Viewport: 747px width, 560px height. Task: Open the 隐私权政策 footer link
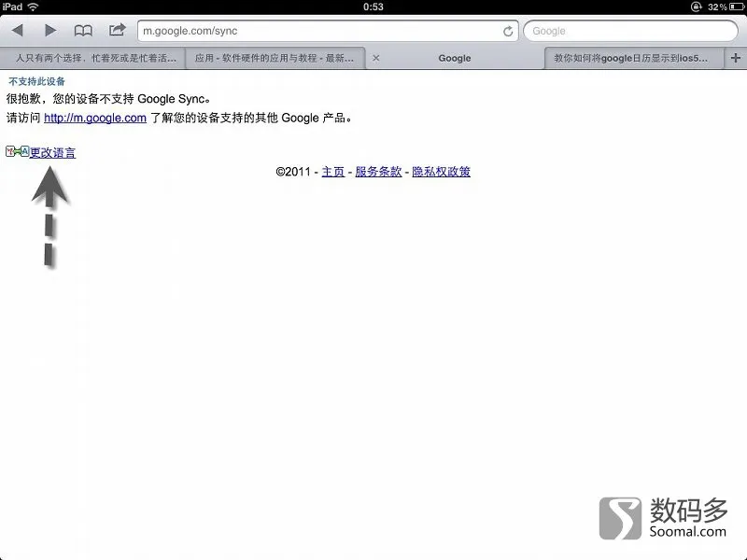[441, 172]
